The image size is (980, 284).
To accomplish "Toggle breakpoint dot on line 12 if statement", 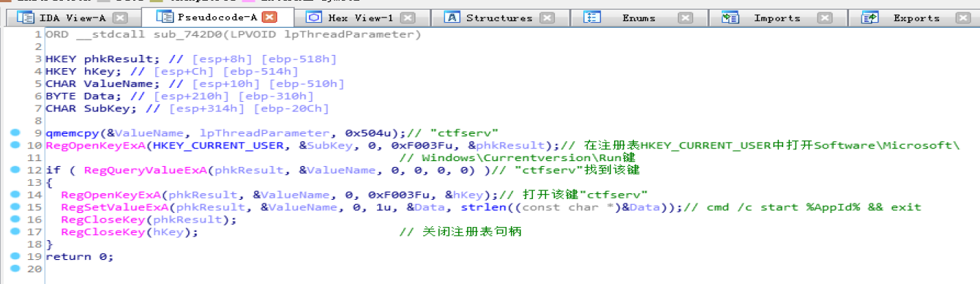I will pyautogui.click(x=15, y=171).
